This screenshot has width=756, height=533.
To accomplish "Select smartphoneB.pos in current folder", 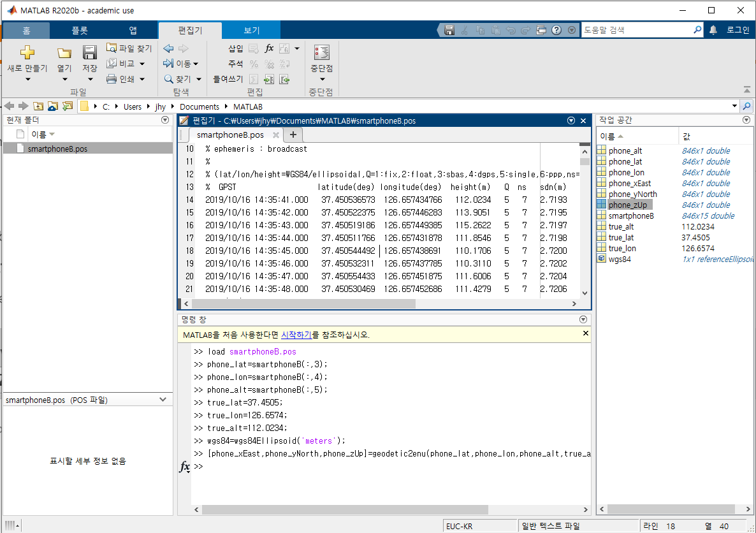I will coord(88,149).
